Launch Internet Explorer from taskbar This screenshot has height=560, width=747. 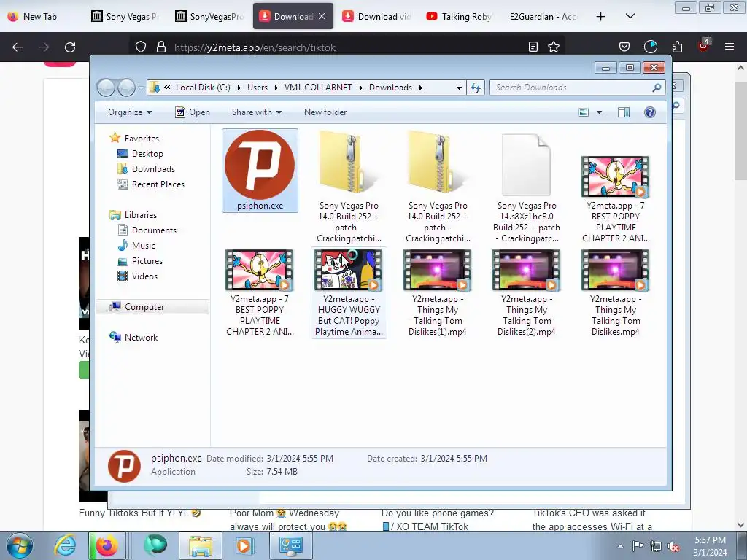coord(65,545)
